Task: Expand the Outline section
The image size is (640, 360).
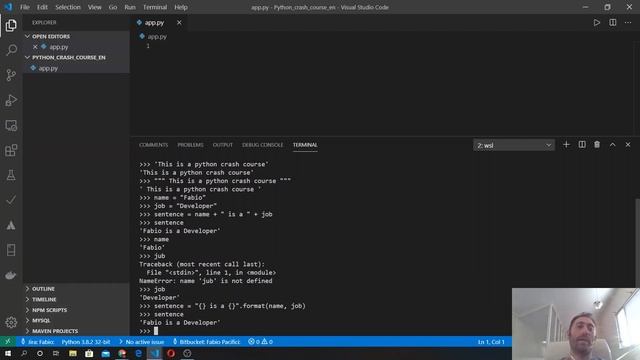Action: click(x=76, y=289)
